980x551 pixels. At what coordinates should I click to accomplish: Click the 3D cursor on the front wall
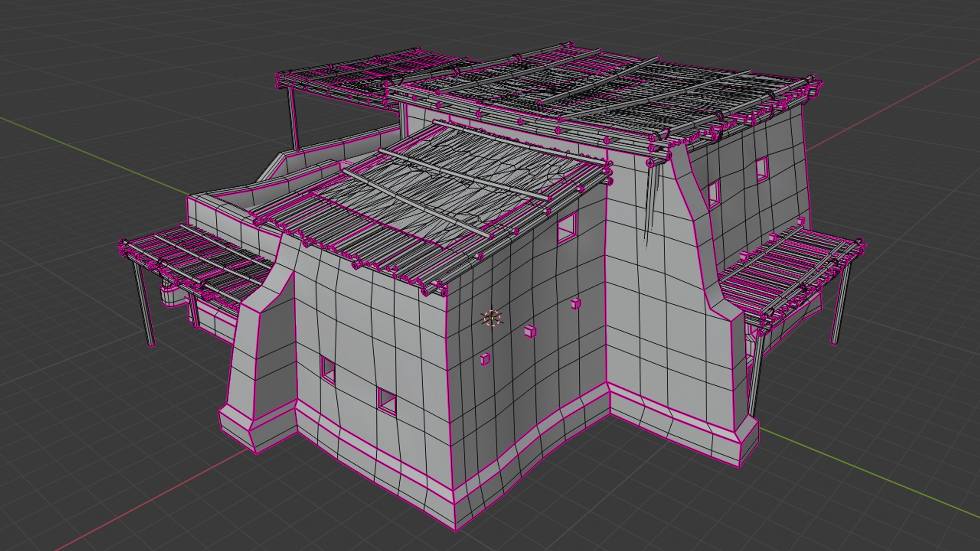(492, 318)
